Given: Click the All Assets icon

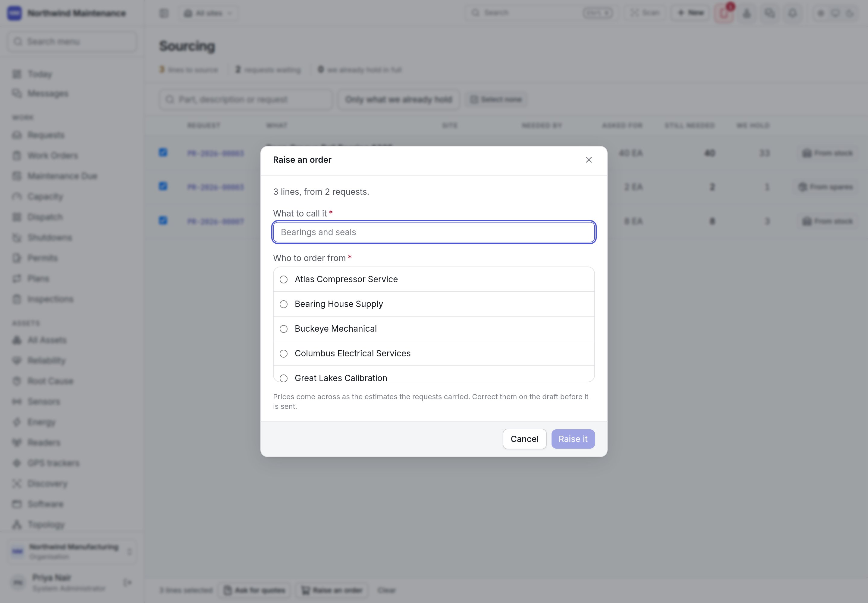Looking at the screenshot, I should click(17, 340).
